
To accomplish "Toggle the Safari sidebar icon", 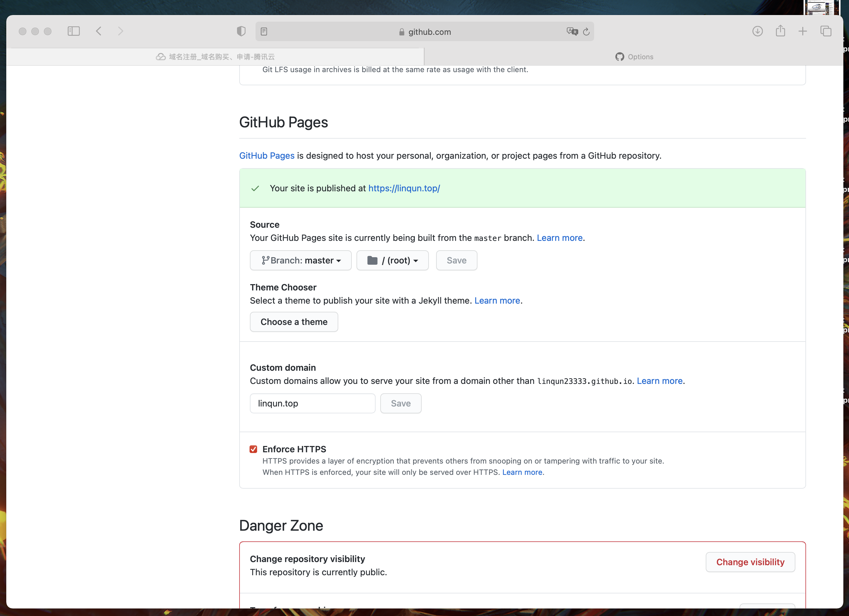I will tap(73, 31).
